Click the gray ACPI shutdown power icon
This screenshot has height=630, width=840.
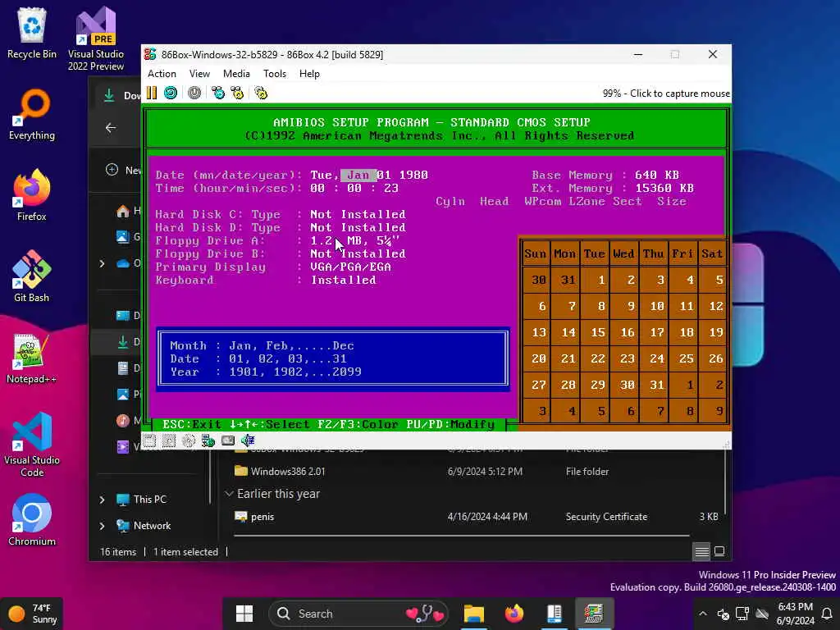click(194, 94)
